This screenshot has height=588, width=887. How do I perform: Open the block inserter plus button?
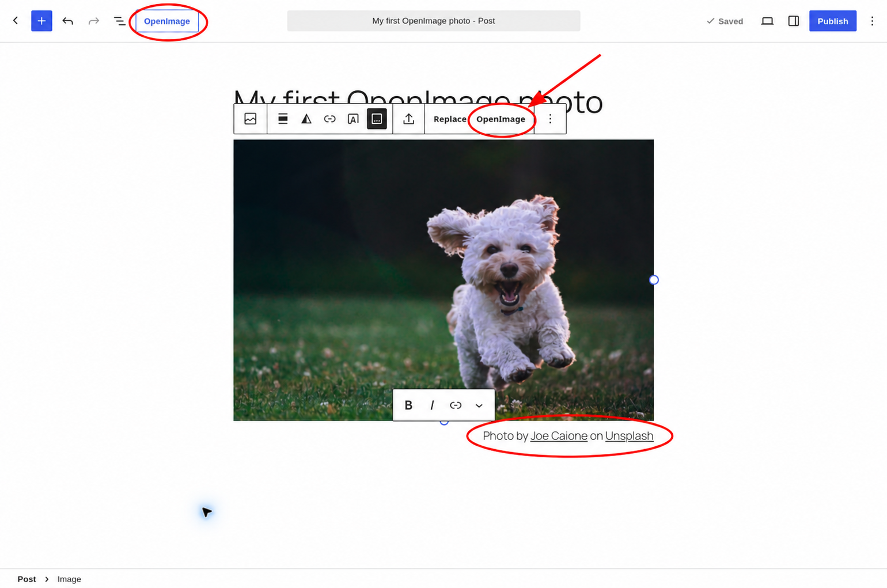click(x=41, y=21)
